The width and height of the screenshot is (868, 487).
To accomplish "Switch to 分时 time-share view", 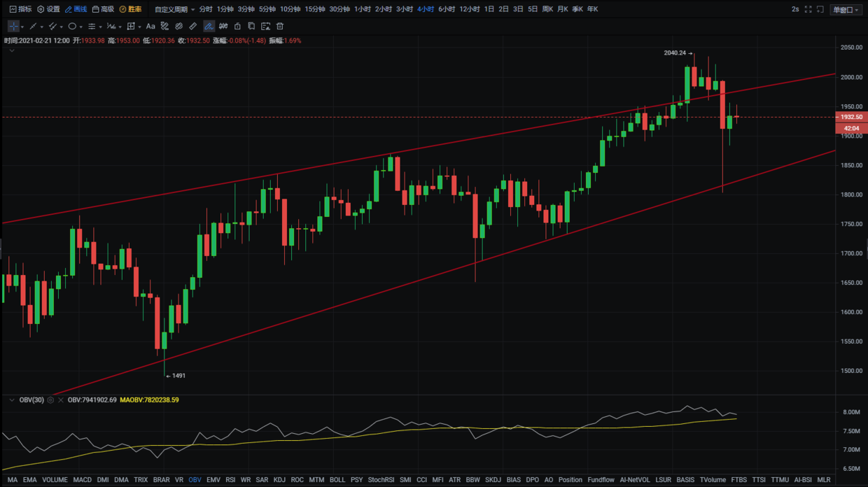I will (x=206, y=9).
